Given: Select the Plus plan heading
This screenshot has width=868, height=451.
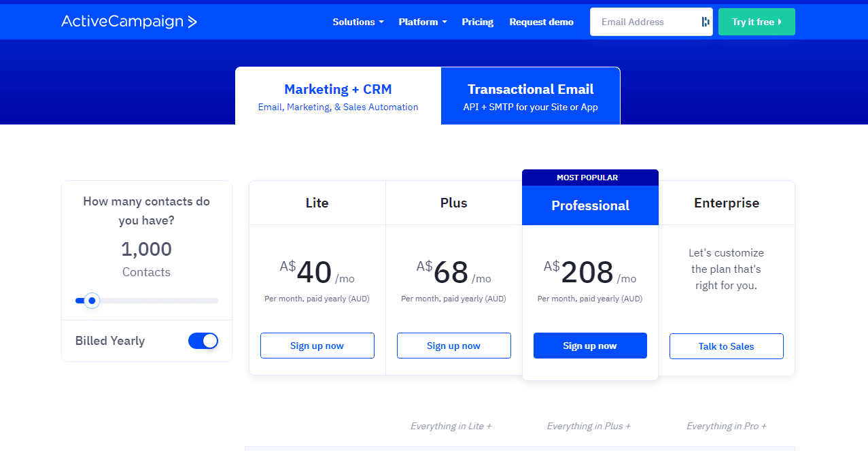Looking at the screenshot, I should click(x=453, y=203).
